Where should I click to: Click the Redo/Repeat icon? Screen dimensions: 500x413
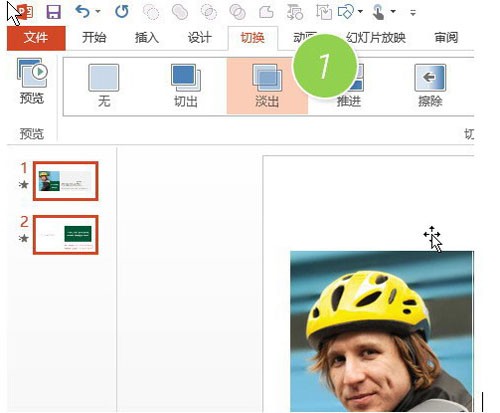pos(122,12)
